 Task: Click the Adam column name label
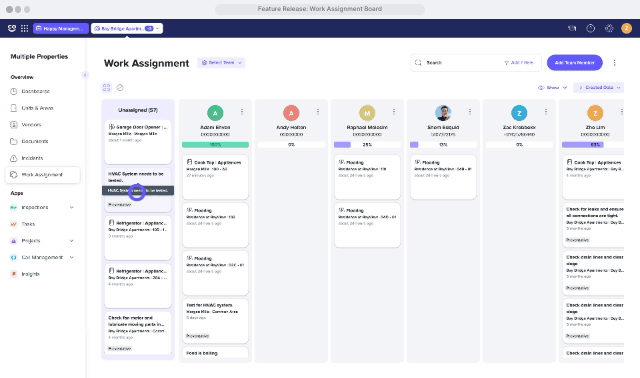215,127
